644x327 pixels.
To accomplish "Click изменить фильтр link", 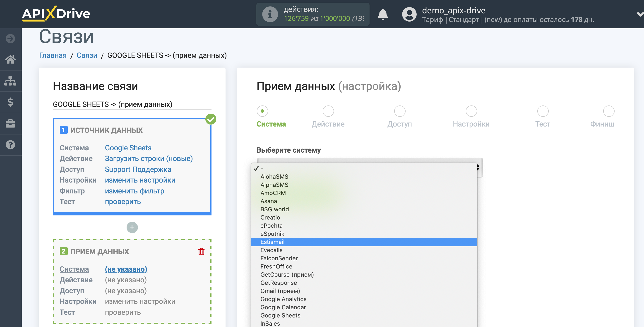I will [x=135, y=191].
